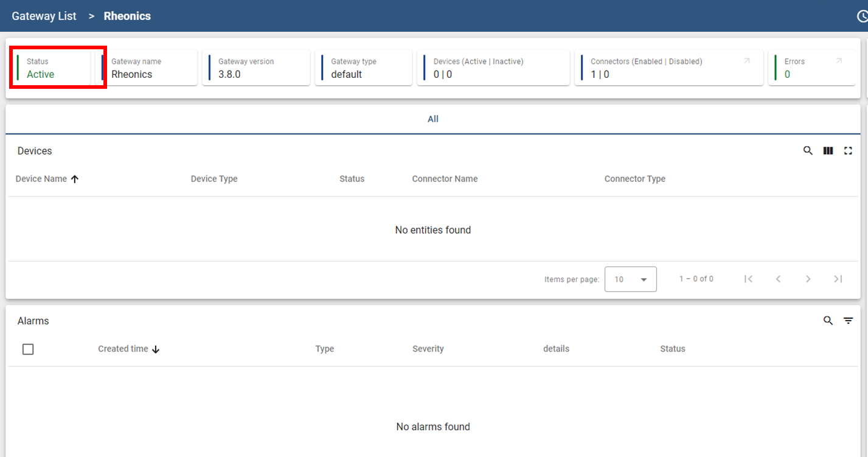The image size is (868, 457).
Task: Open Devices column display settings
Action: click(828, 151)
